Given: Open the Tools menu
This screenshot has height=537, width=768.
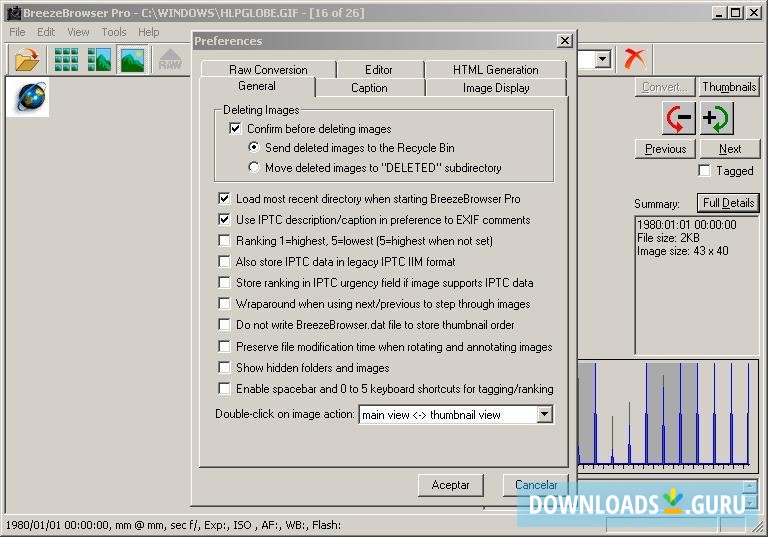Looking at the screenshot, I should pyautogui.click(x=114, y=32).
